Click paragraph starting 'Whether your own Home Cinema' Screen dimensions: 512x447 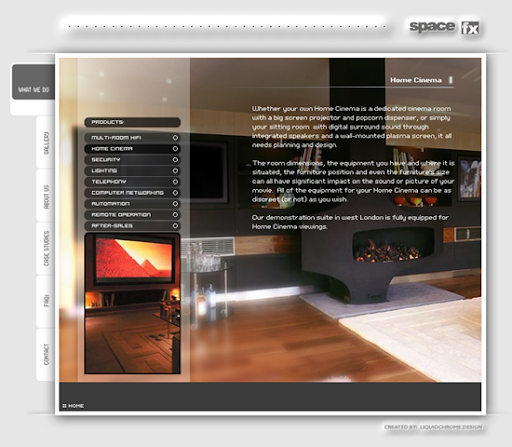click(352, 127)
